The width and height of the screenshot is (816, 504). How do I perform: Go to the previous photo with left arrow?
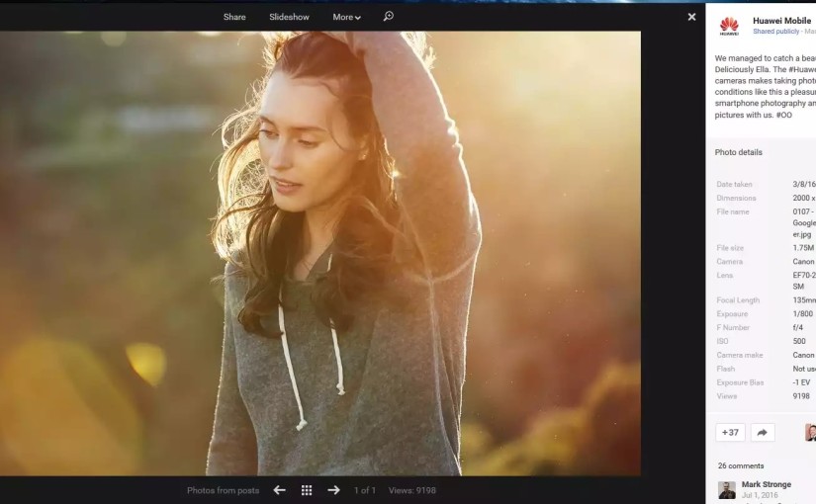coord(280,490)
